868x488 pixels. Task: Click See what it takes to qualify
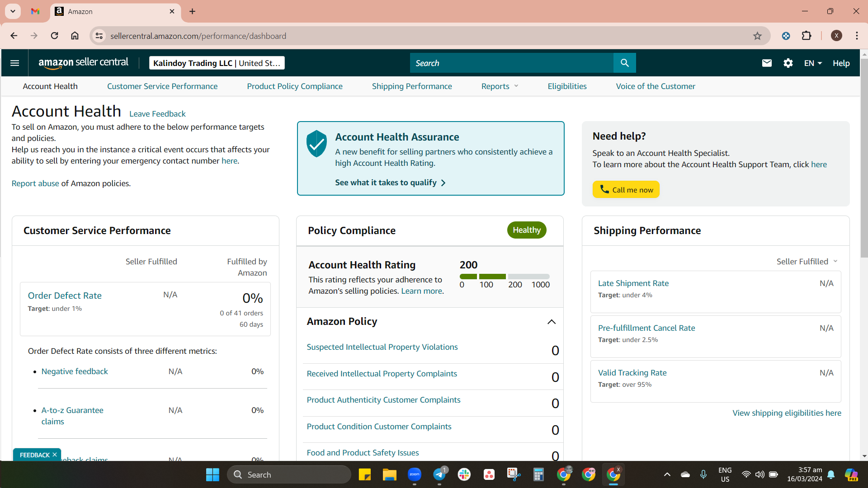click(390, 183)
